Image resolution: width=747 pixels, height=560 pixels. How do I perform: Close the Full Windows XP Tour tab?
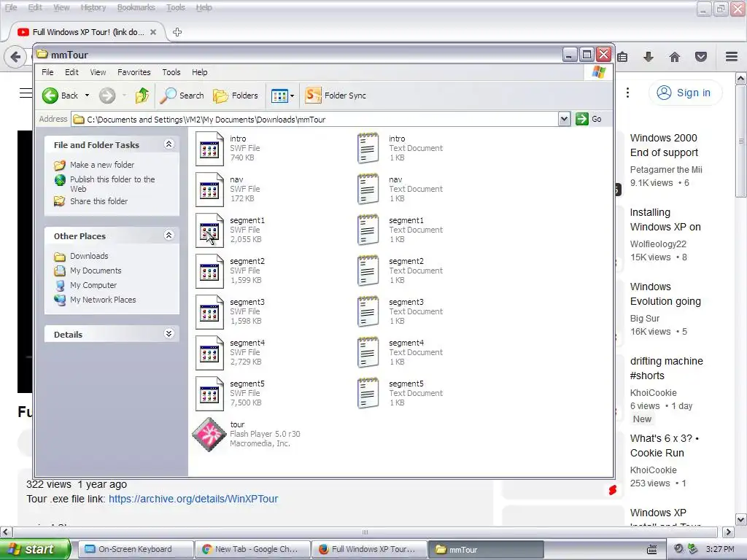point(153,32)
